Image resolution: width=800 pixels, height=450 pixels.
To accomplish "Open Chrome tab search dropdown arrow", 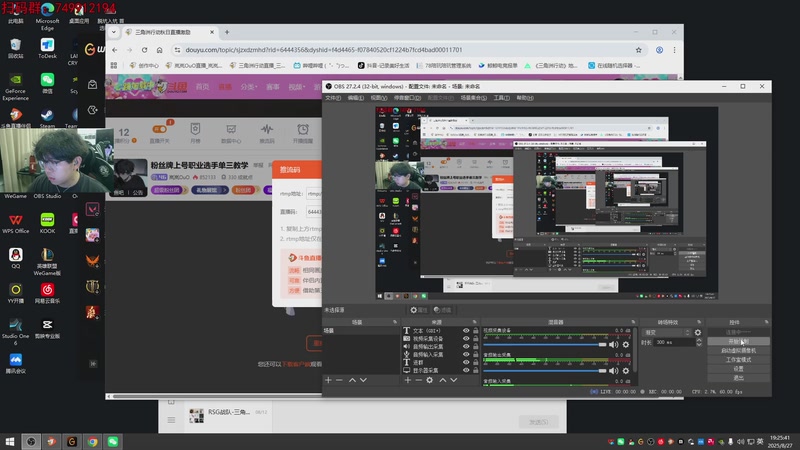I will coord(114,32).
